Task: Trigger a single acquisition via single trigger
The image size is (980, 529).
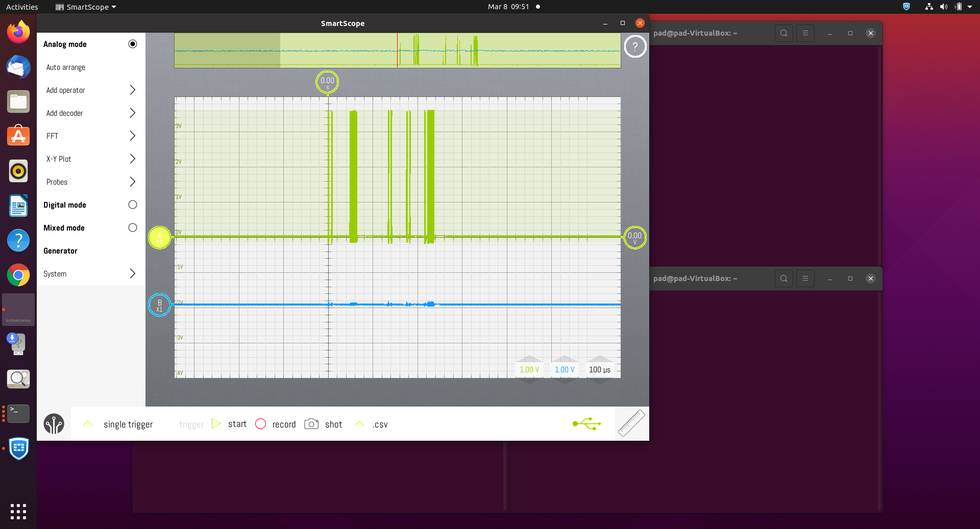Action: [x=128, y=423]
